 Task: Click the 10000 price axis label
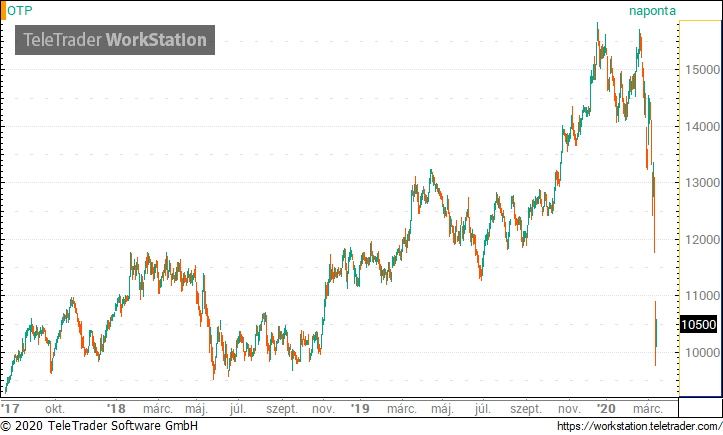[702, 352]
